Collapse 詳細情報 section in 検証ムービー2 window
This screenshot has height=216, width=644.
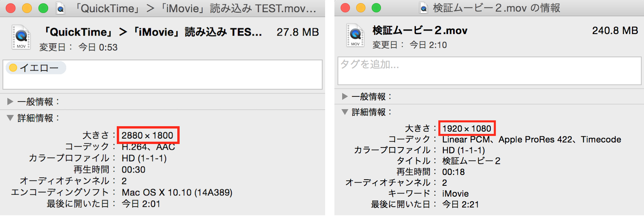(345, 112)
